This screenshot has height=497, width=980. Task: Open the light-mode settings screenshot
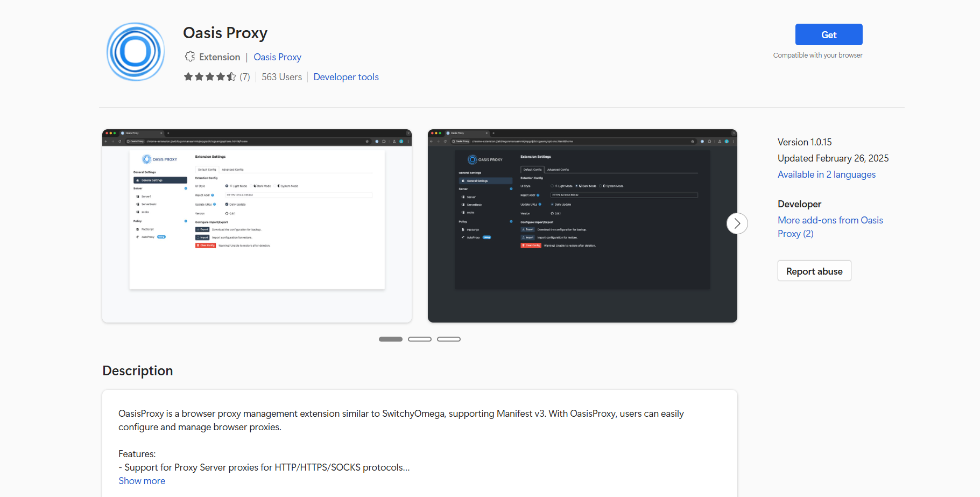coord(257,226)
